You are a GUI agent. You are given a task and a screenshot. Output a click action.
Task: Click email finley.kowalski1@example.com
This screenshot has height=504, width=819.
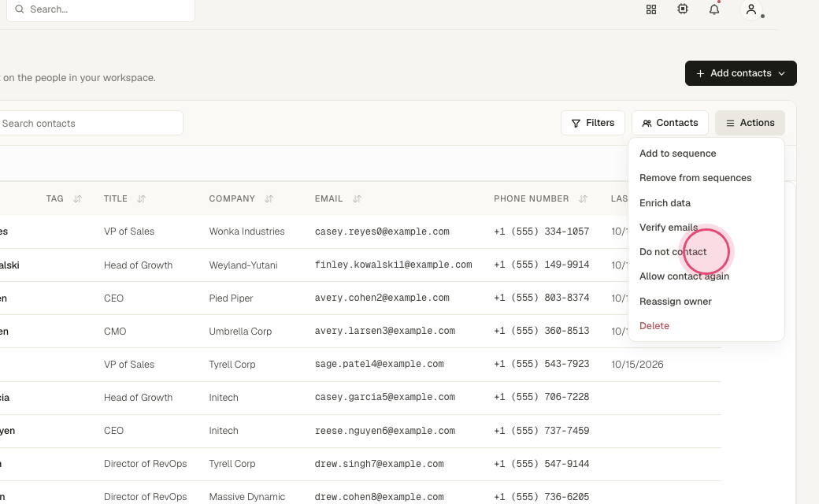tap(393, 265)
